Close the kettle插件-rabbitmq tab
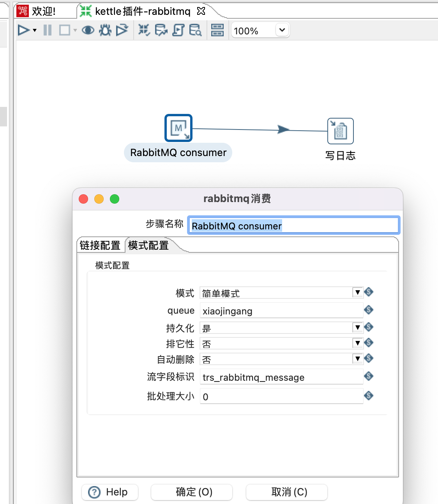This screenshot has width=438, height=504. click(x=201, y=11)
